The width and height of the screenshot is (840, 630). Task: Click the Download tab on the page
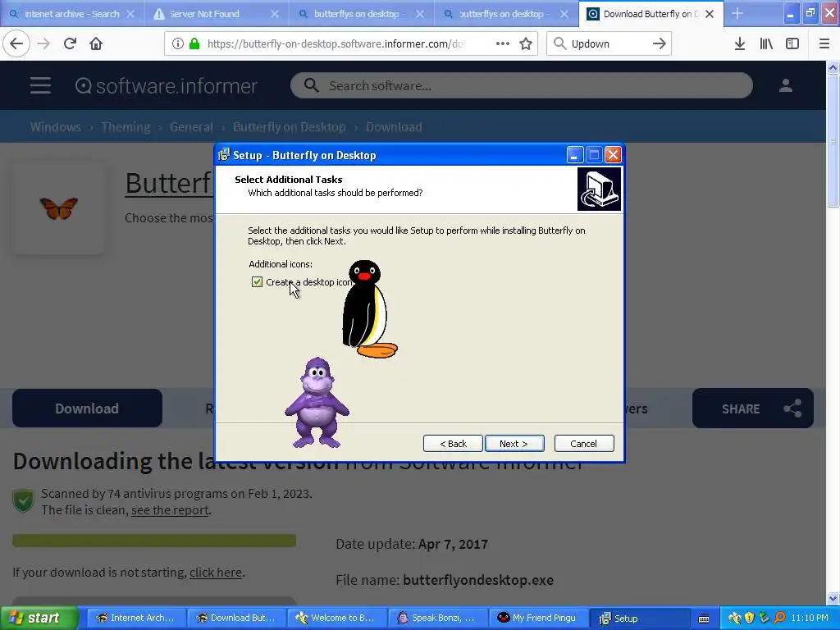coord(87,409)
